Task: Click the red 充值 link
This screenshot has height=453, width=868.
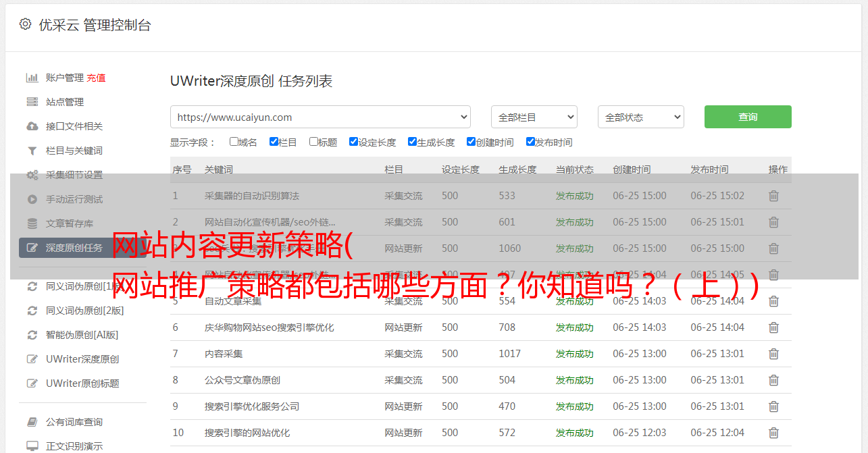Action: (x=96, y=78)
